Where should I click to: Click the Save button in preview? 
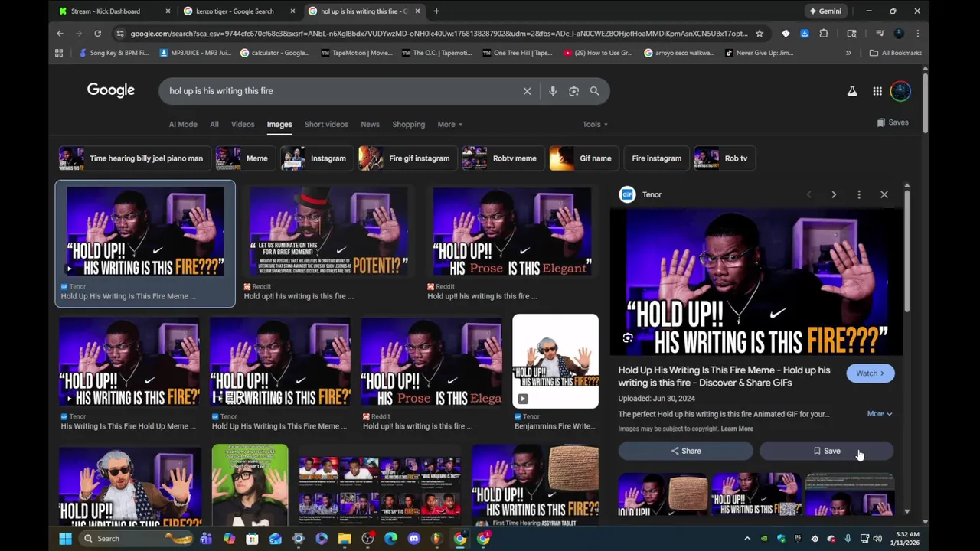(826, 451)
